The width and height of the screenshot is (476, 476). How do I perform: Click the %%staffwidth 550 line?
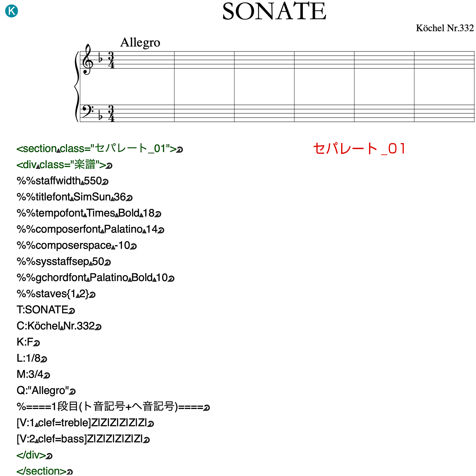click(62, 181)
